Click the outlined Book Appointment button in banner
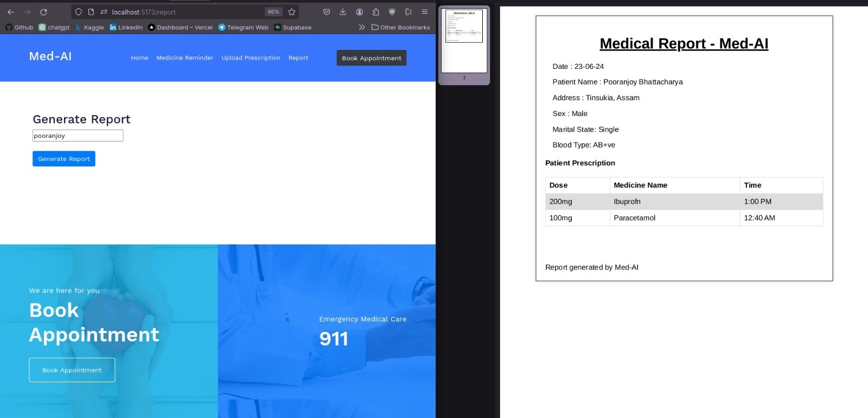 coord(72,370)
